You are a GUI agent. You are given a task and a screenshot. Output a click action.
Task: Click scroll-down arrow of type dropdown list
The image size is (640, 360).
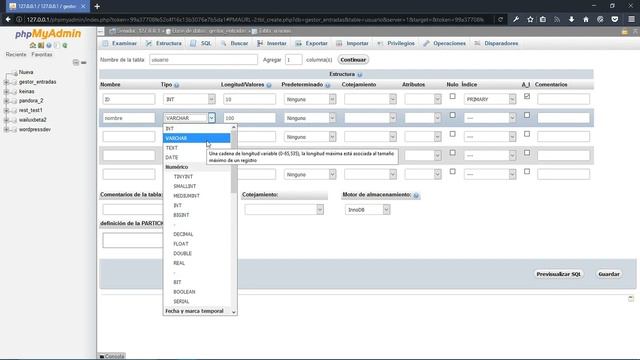[x=233, y=312]
